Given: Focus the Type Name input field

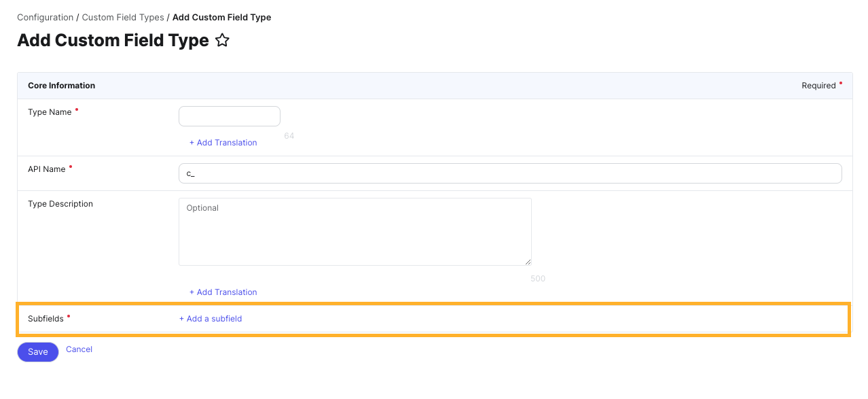Looking at the screenshot, I should (x=229, y=116).
